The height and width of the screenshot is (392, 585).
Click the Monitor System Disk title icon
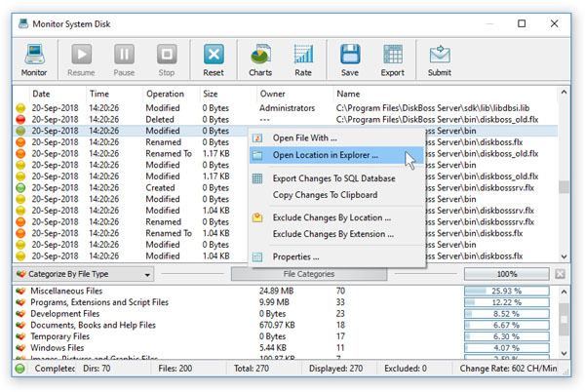pyautogui.click(x=23, y=23)
